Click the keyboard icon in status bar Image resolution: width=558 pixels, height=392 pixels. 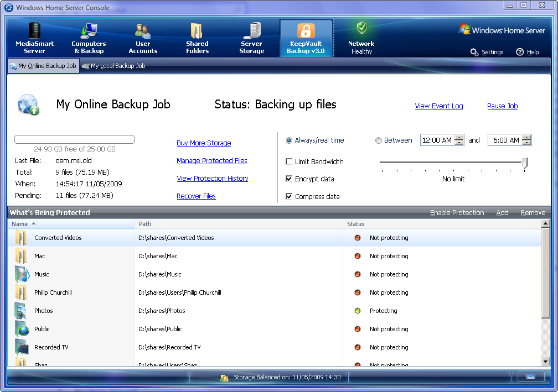(x=530, y=377)
